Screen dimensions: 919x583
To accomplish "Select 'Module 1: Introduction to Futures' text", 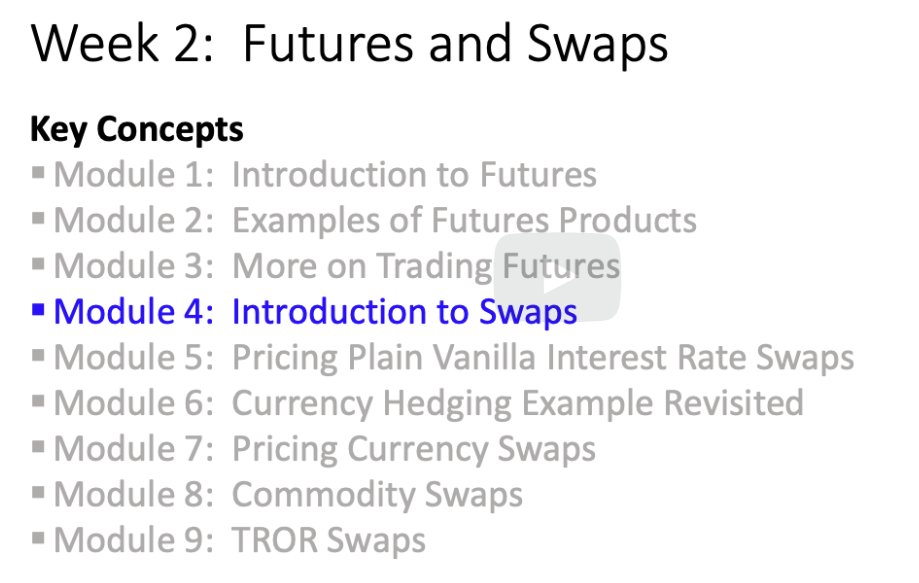I will click(325, 175).
